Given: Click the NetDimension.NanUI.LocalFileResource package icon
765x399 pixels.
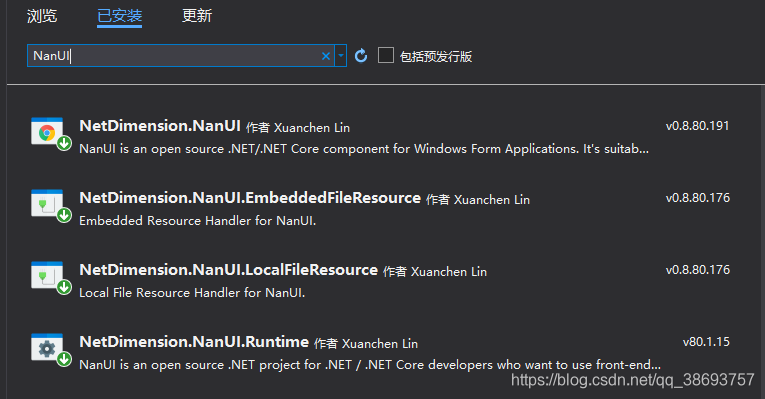Looking at the screenshot, I should tap(51, 278).
